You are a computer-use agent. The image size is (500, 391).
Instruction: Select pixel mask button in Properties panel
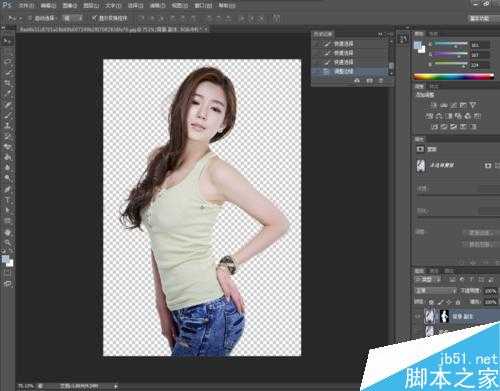[488, 165]
